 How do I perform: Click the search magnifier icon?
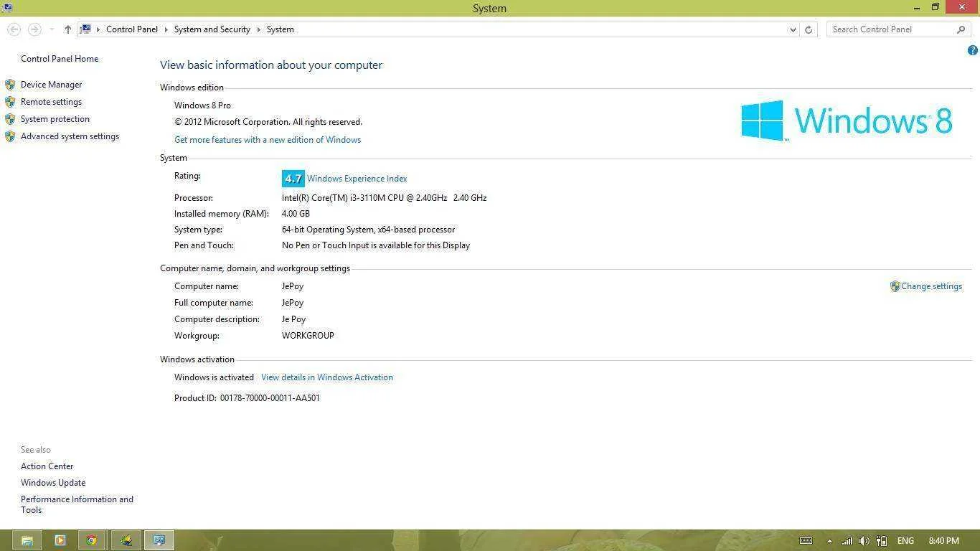(961, 29)
